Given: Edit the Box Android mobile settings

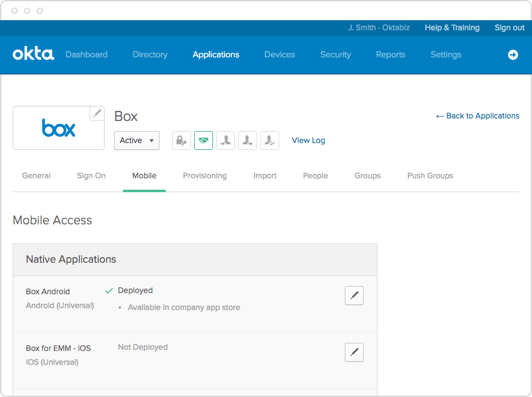Looking at the screenshot, I should click(354, 296).
